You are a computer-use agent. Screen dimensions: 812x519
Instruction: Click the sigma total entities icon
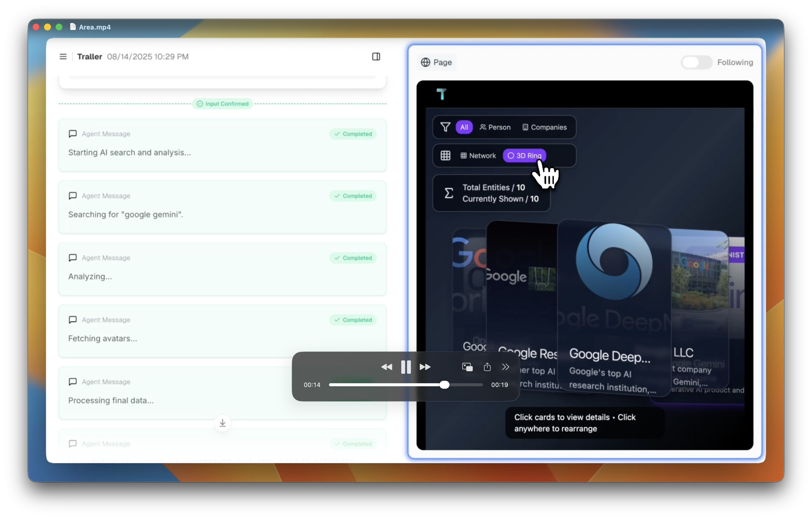[x=448, y=193]
